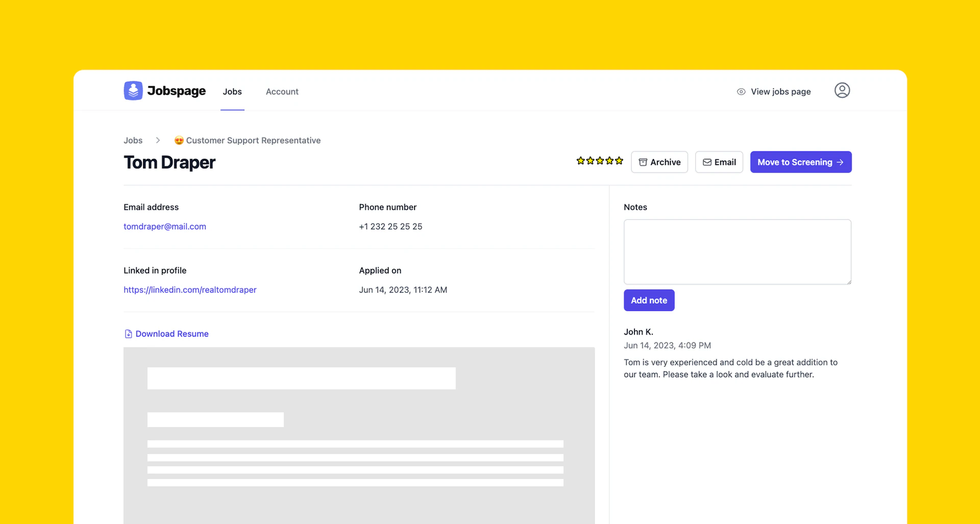Viewport: 980px width, 524px height.
Task: Open Tom's LinkedIn profile link
Action: tap(190, 289)
